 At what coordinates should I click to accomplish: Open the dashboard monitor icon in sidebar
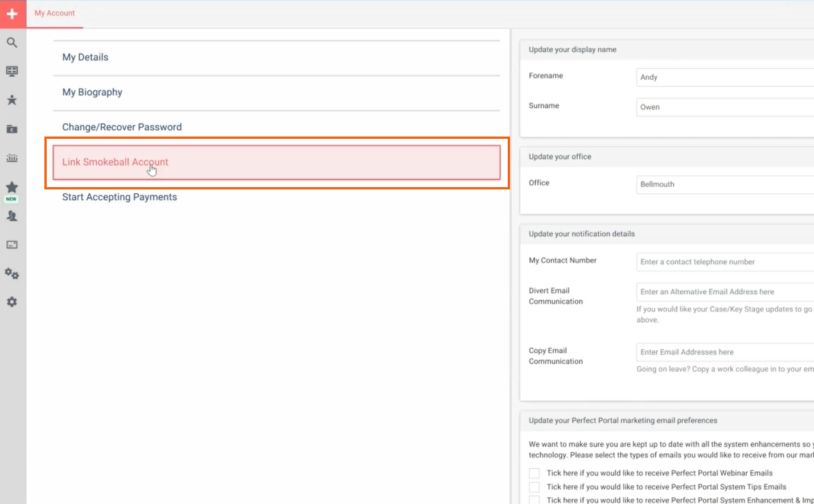click(x=12, y=71)
